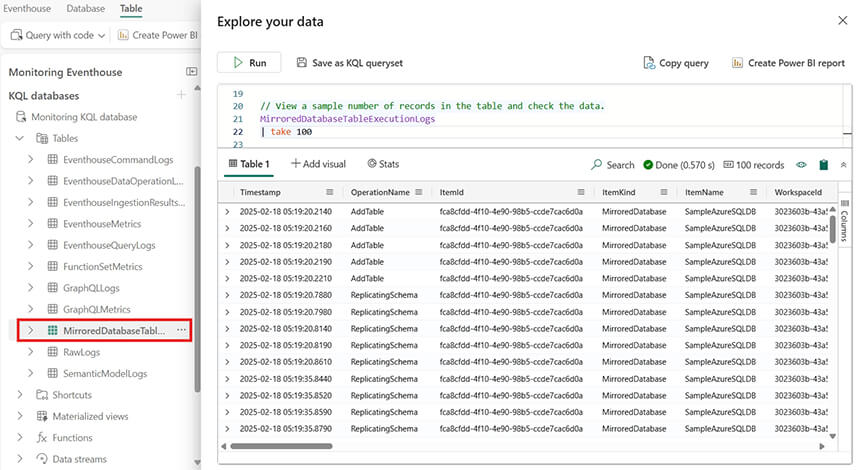
Task: Expand the EventhouseCommandLogs table node
Action: pos(30,159)
